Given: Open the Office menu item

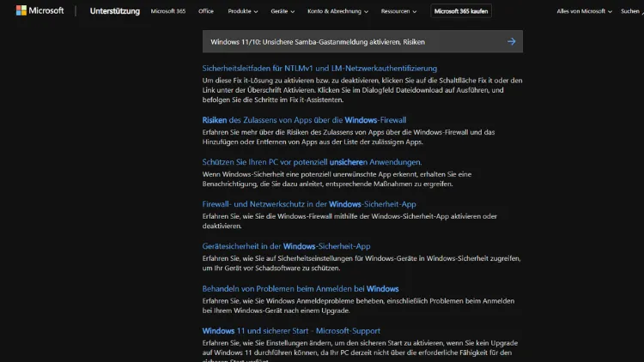Looking at the screenshot, I should [206, 11].
